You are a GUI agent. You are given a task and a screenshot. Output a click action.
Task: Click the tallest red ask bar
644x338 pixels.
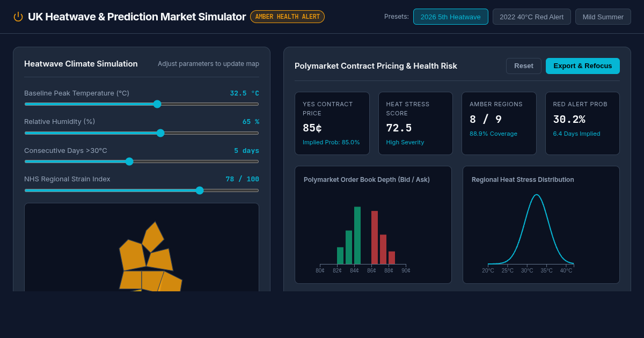pyautogui.click(x=375, y=238)
